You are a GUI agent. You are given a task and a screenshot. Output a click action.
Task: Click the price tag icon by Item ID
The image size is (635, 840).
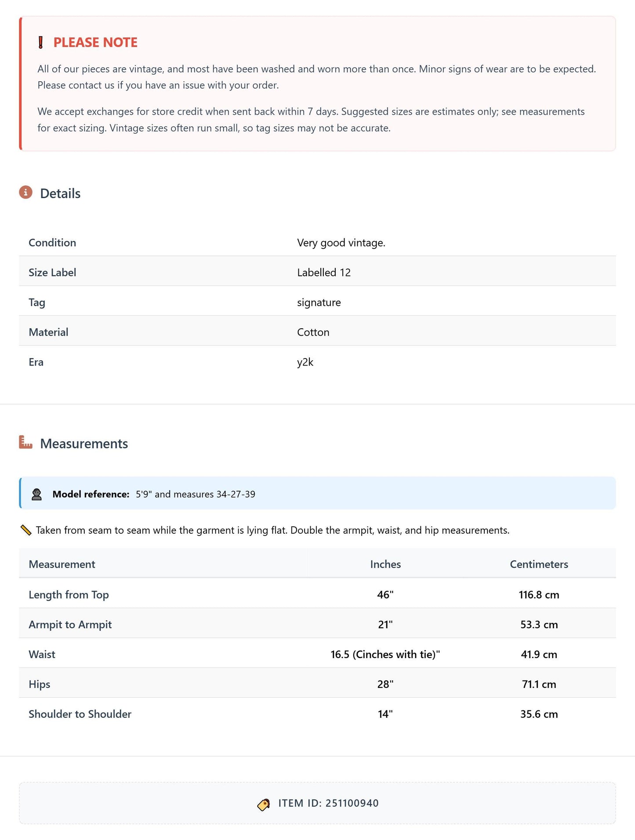pyautogui.click(x=264, y=804)
